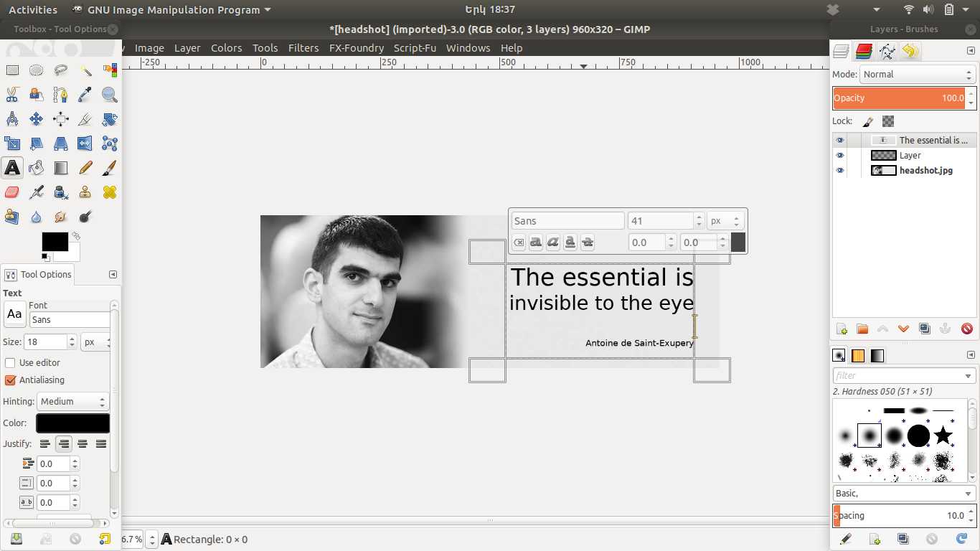Duplicate the selected layer
Viewport: 980px width, 551px height.
925,329
